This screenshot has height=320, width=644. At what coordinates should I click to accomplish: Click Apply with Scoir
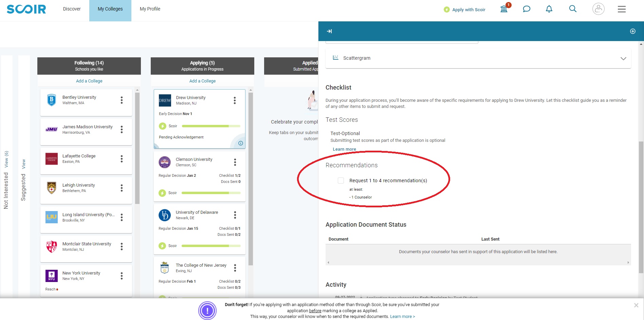click(x=465, y=10)
